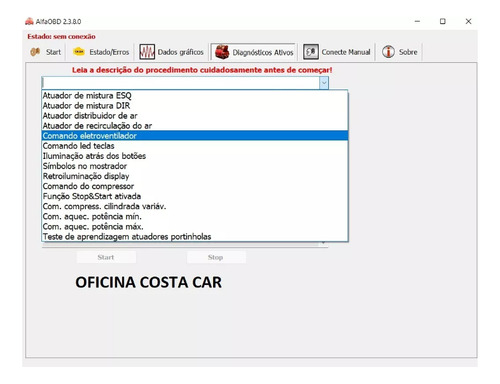Click the red engine Diagnósticos Ativos icon
This screenshot has height=384, width=500.
point(222,52)
